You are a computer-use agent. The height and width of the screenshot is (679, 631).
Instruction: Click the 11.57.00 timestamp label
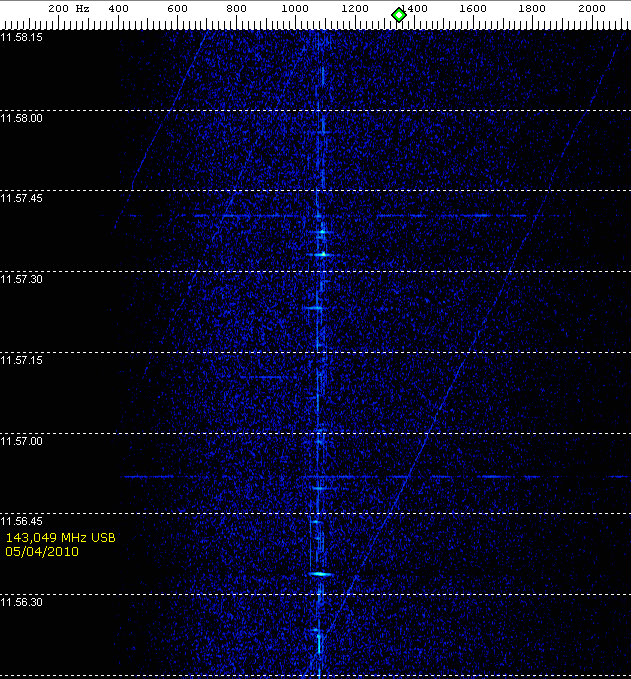[22, 441]
